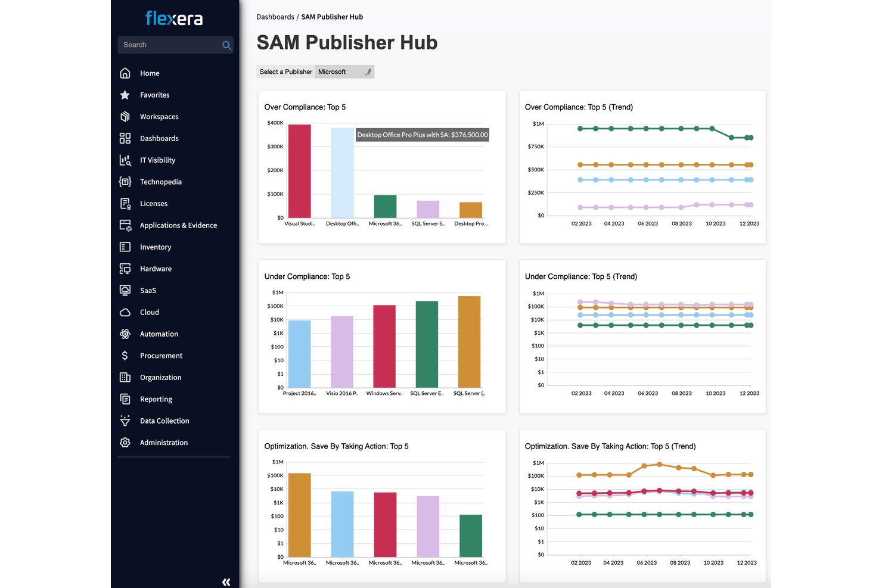Screen dimensions: 882x588
Task: Open the Favorites menu item
Action: pos(155,95)
